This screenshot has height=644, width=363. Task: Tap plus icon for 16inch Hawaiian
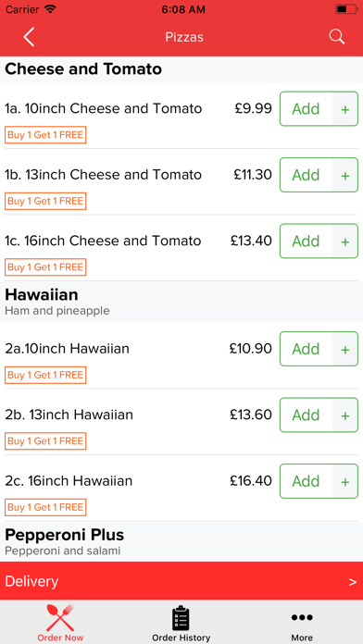pyautogui.click(x=344, y=481)
